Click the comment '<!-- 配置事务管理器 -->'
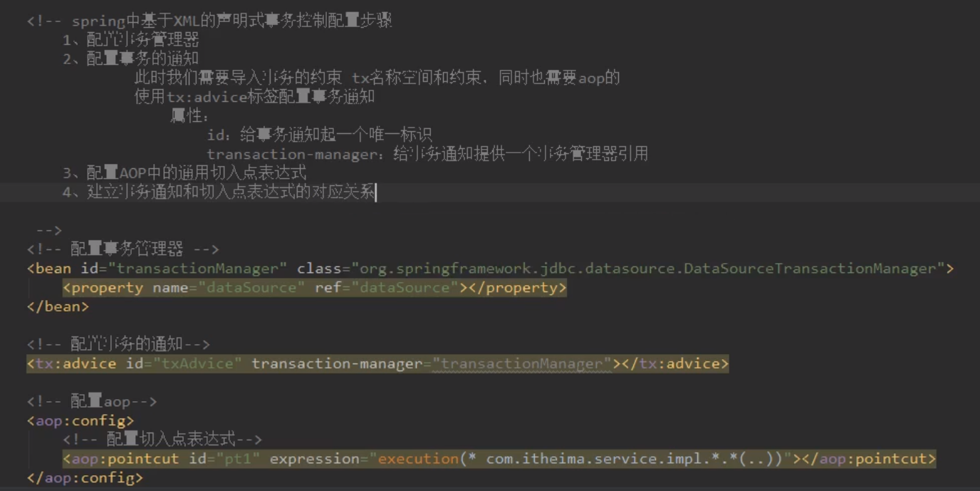The width and height of the screenshot is (980, 491). click(x=123, y=249)
